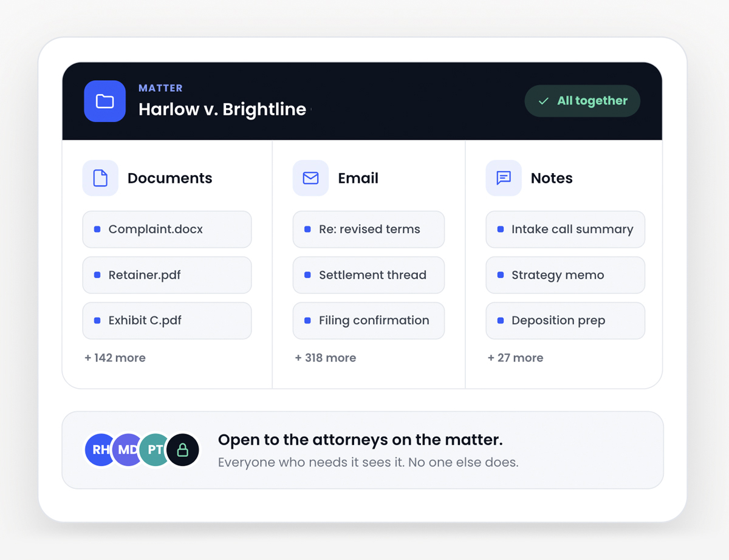729x560 pixels.
Task: Click the Email envelope icon
Action: (x=310, y=178)
